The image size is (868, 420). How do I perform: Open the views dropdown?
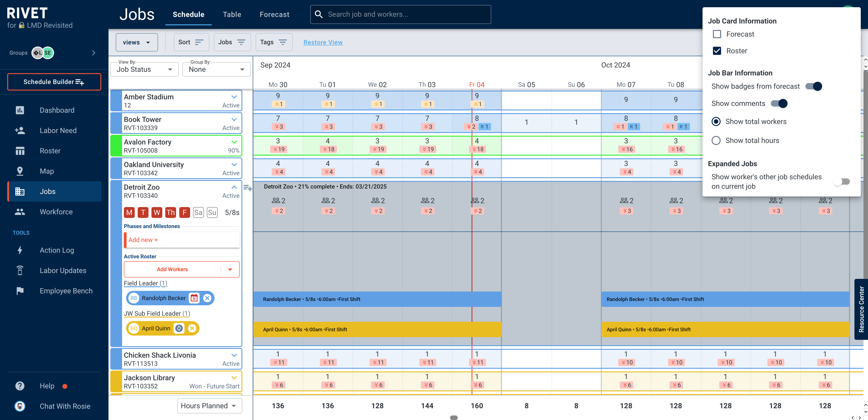(137, 42)
